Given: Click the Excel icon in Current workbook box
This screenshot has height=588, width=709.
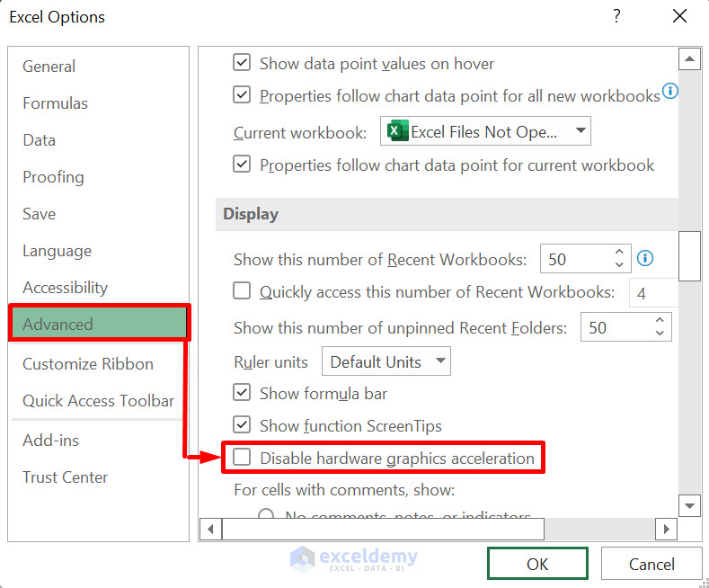Looking at the screenshot, I should pos(395,132).
